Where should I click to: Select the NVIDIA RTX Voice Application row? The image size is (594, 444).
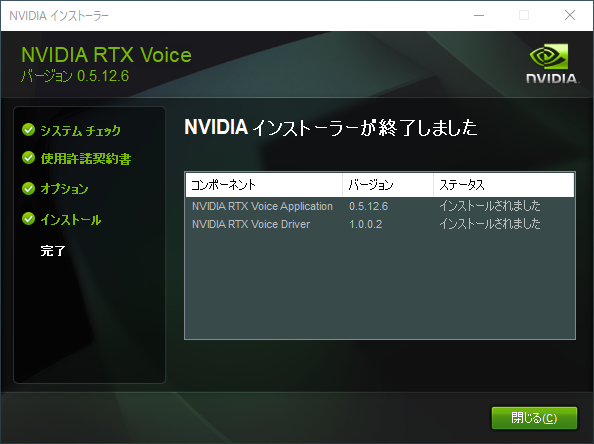(x=380, y=206)
